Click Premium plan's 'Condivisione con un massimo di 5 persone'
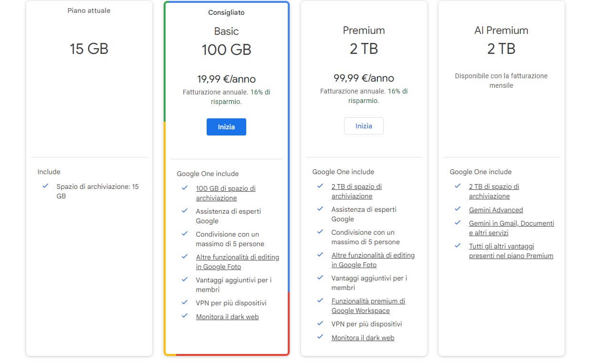Image resolution: width=597 pixels, height=364 pixels. pos(365,237)
